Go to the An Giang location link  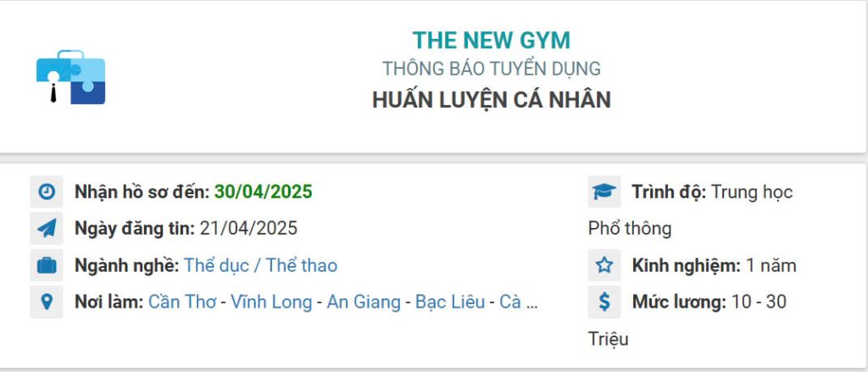363,302
